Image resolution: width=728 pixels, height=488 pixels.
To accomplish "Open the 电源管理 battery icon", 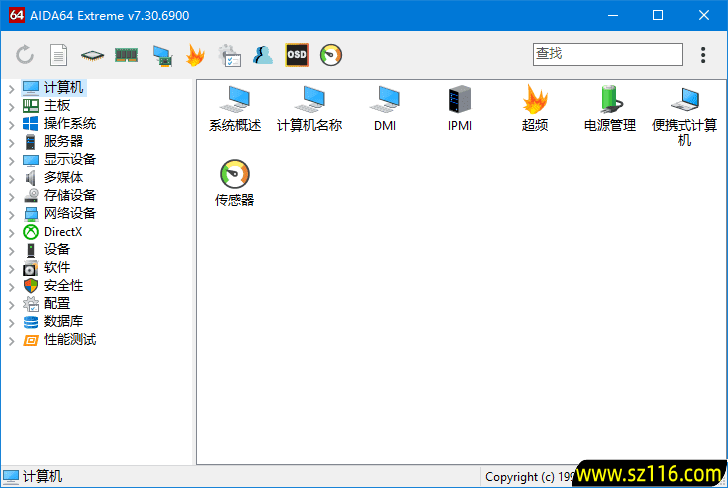I will [x=610, y=109].
